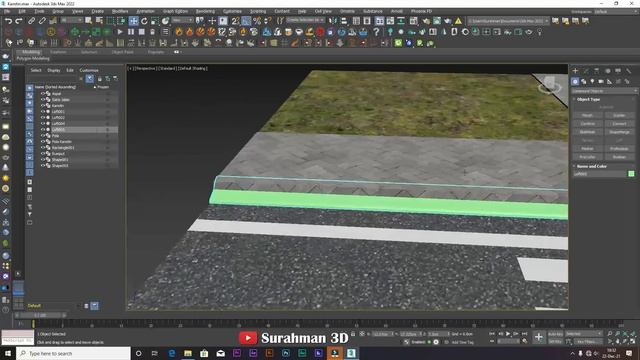Activate the Unlink Selection tool
The width and height of the screenshot is (640, 360).
[42, 20]
